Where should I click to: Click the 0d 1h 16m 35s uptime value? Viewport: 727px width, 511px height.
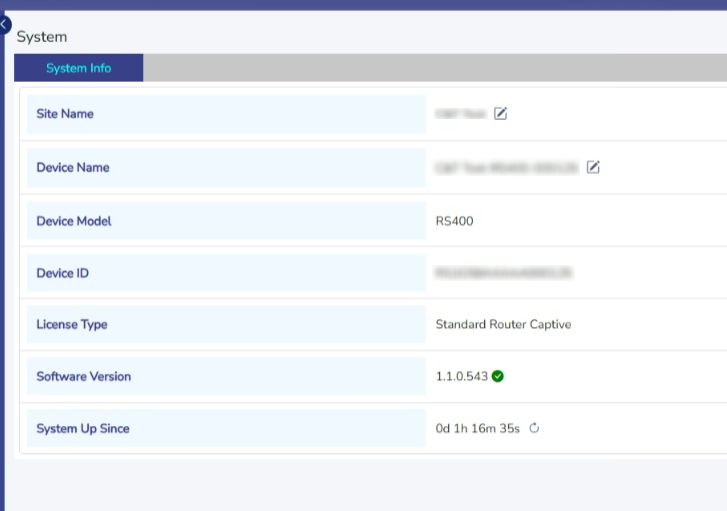(478, 429)
